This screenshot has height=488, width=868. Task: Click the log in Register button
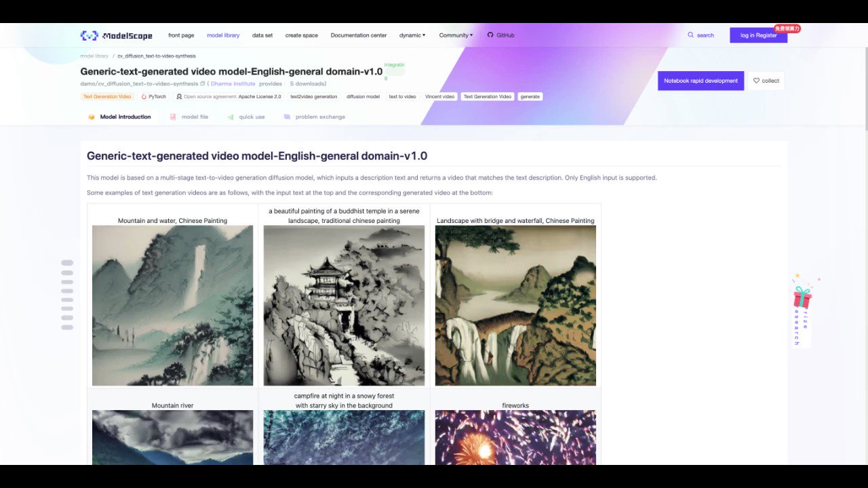click(757, 35)
